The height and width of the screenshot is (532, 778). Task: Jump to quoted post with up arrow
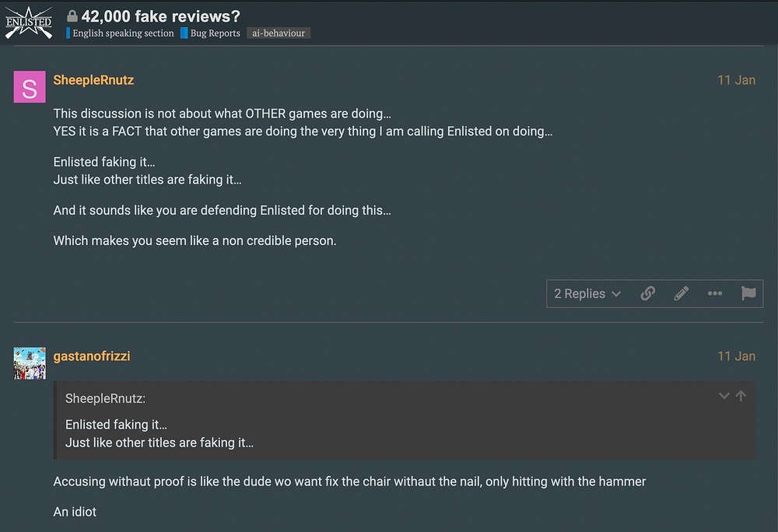(741, 396)
